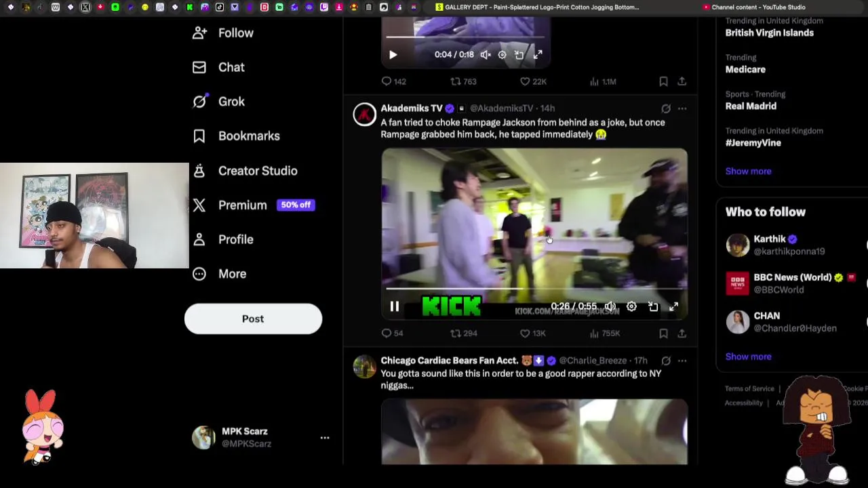
Task: View analytics of 1.1M views post
Action: pyautogui.click(x=603, y=81)
